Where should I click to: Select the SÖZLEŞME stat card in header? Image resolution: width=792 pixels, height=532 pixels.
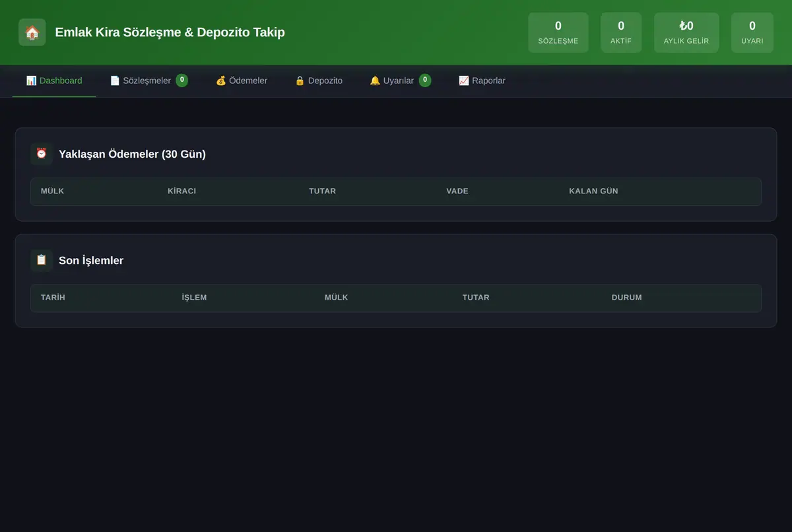(x=558, y=32)
